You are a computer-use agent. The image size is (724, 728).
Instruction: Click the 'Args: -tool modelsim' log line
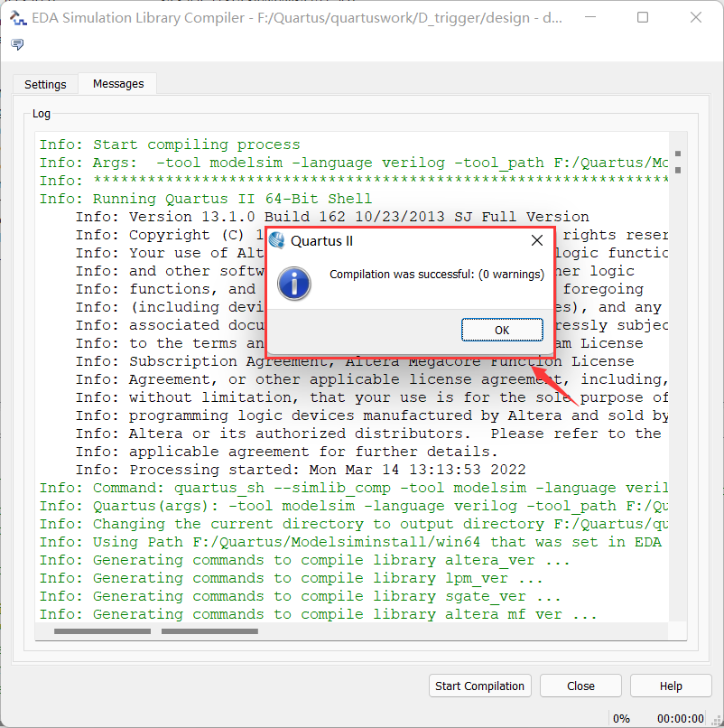[354, 163]
